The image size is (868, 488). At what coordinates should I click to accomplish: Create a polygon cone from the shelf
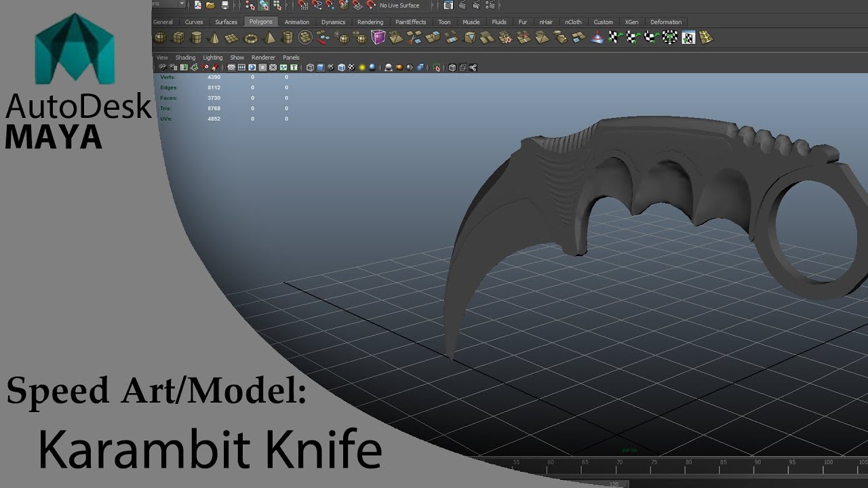214,37
